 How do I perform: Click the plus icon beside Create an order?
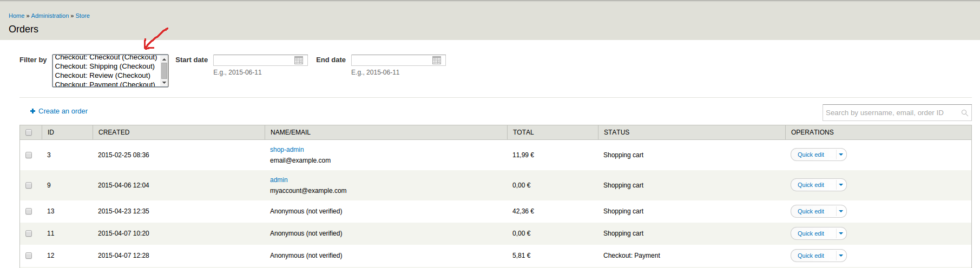32,111
